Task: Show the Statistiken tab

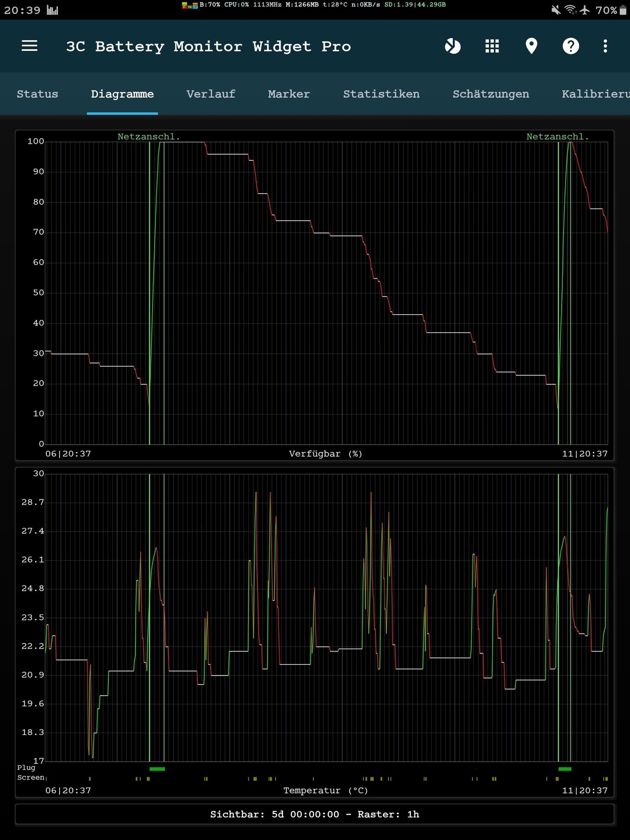Action: (x=381, y=94)
